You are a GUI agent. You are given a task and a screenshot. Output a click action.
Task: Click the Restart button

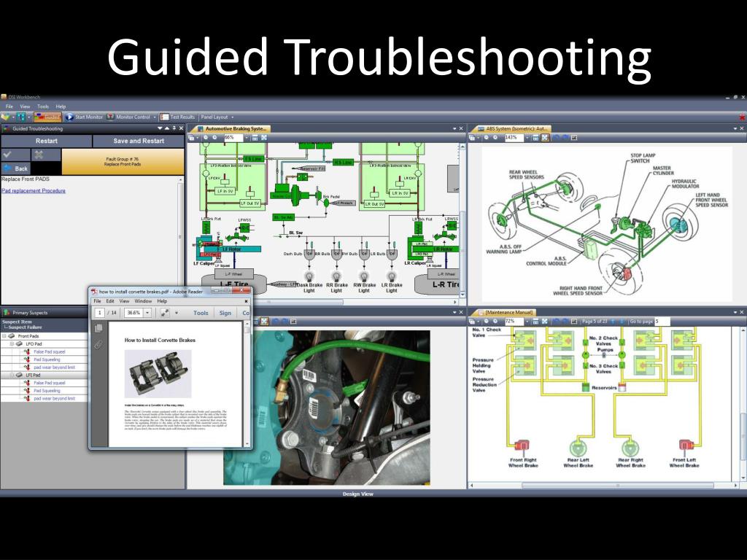point(46,141)
